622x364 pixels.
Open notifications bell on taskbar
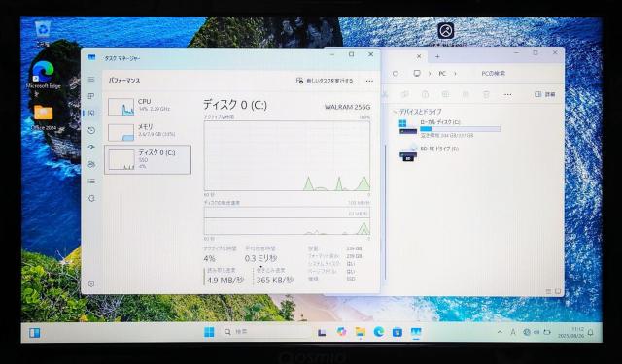click(x=591, y=332)
